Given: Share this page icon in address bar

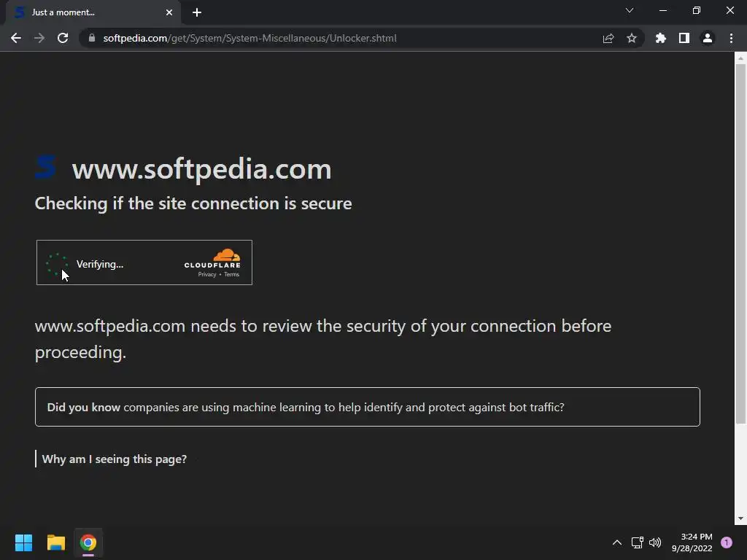Looking at the screenshot, I should (x=608, y=38).
